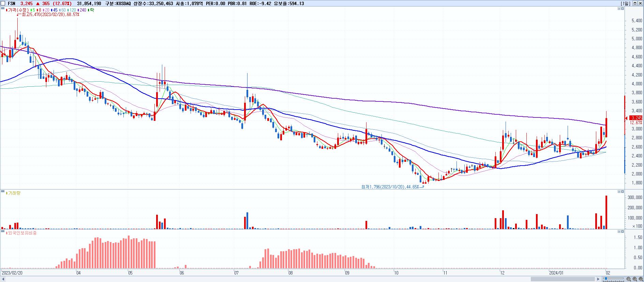This screenshot has width=644, height=282.
Task: Toggle the 45-day moving average legend
Action: point(54,10)
